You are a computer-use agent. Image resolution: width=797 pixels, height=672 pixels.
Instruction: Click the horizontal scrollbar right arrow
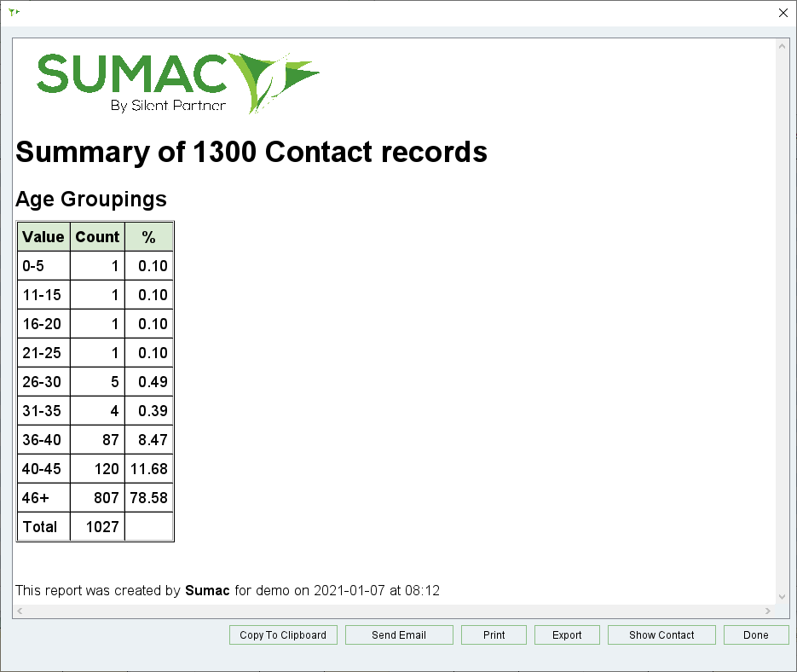click(767, 611)
